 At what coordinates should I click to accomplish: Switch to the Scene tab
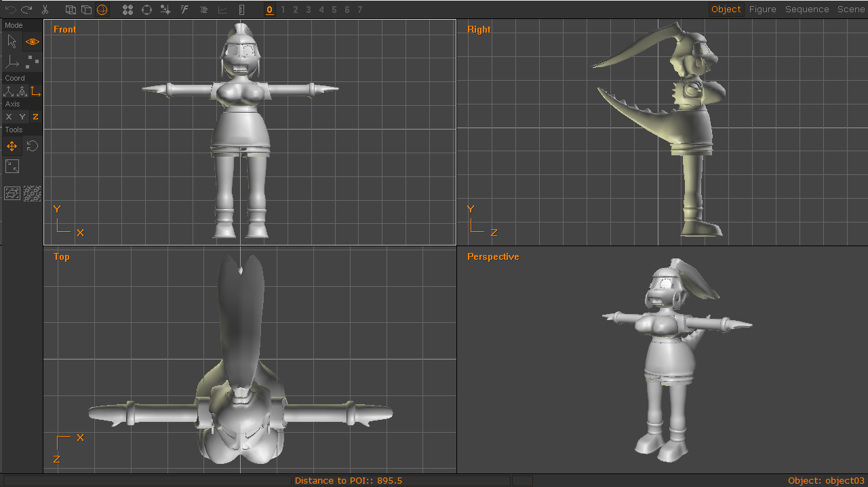851,9
